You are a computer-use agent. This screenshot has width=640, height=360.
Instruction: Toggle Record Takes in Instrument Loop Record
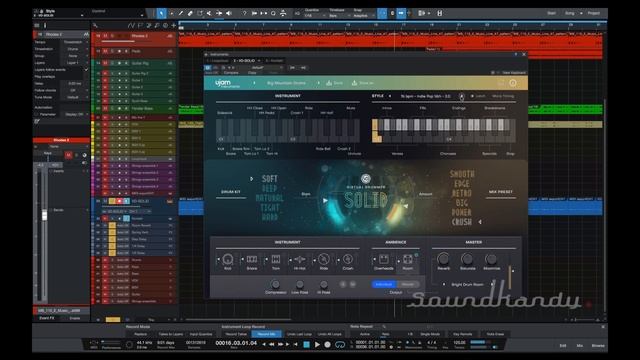[236, 334]
